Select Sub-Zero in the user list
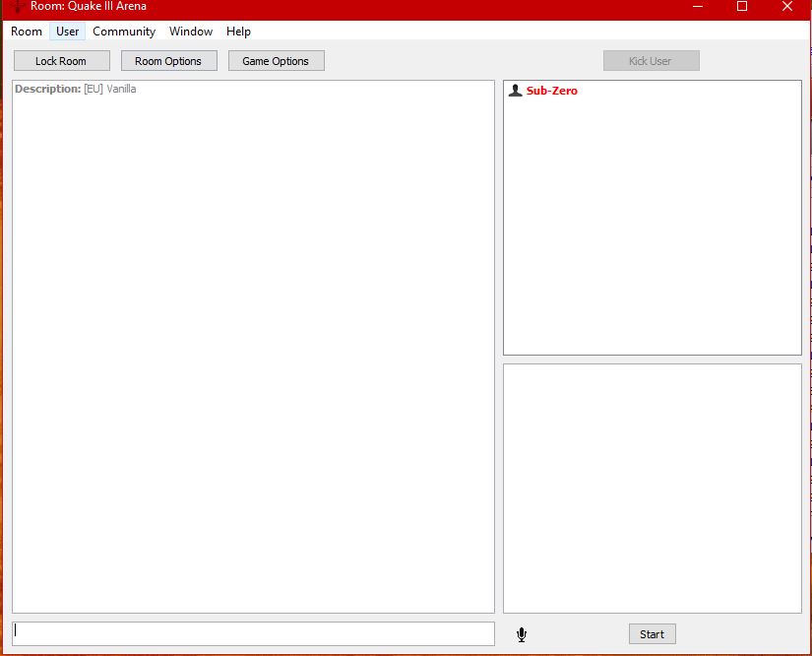Image resolution: width=812 pixels, height=656 pixels. [x=551, y=91]
